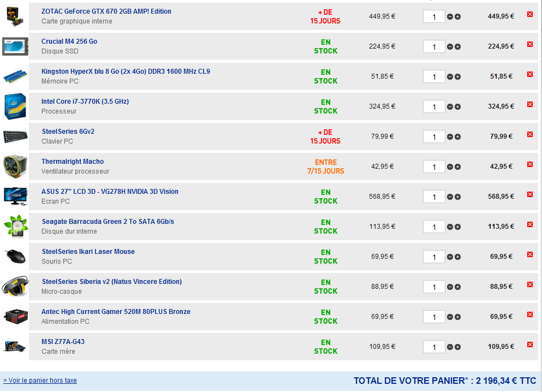Image resolution: width=542 pixels, height=392 pixels.
Task: Click the SteelSeries 6Gv2 keyboard thumbnail
Action: tap(15, 136)
